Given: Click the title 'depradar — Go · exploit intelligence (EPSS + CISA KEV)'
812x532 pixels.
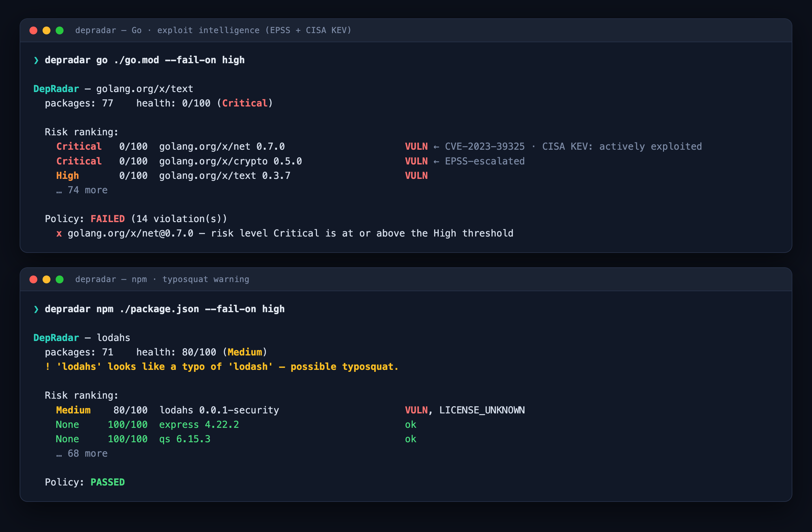Looking at the screenshot, I should (213, 31).
